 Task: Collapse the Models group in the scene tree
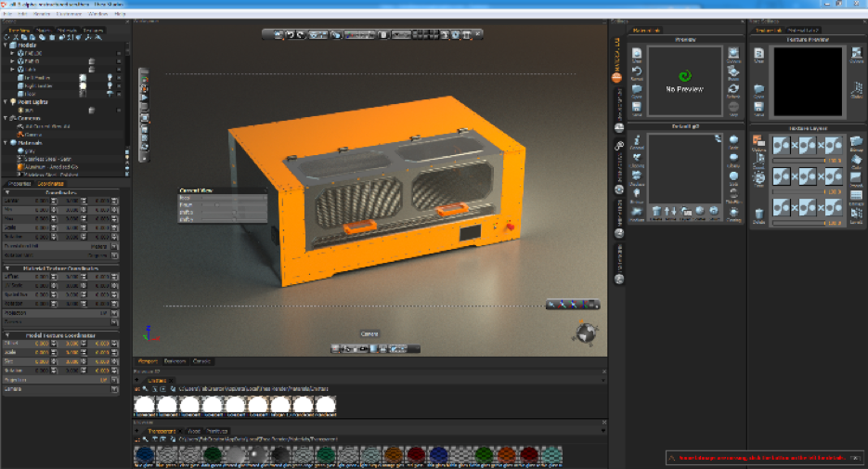pos(7,44)
